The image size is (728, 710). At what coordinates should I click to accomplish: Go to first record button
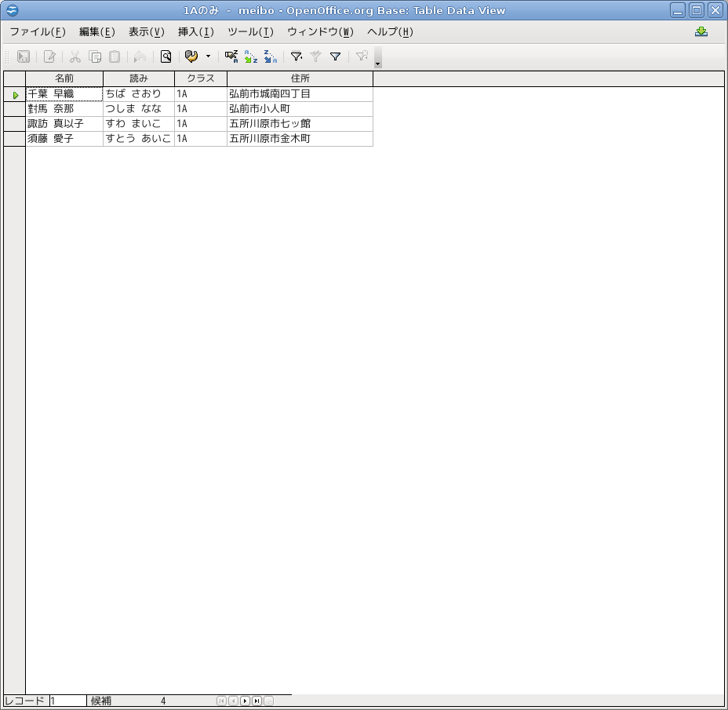coord(221,701)
